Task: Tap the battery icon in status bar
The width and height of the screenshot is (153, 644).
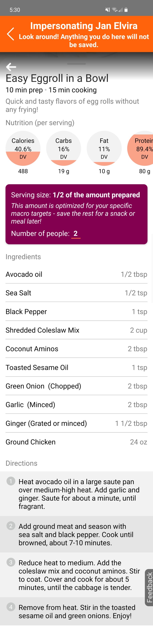Action: tap(126, 10)
